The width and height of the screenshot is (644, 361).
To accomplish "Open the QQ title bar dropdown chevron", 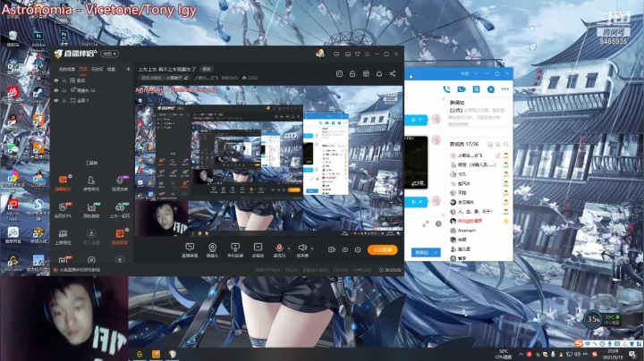I will 476,74.
